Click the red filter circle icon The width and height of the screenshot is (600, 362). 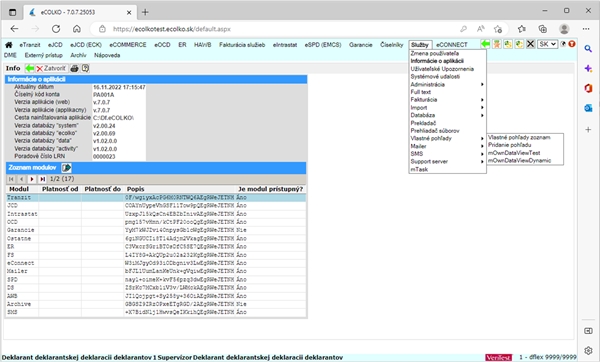tap(572, 44)
